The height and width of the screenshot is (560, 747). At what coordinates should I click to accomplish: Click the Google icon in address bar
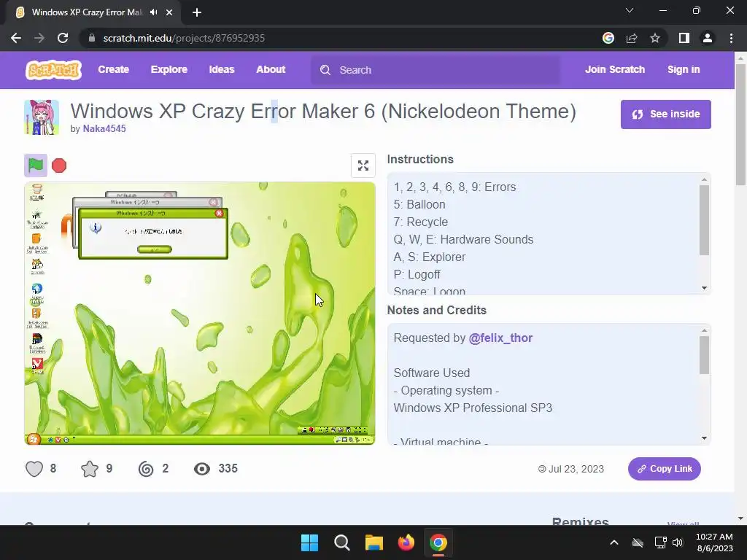pyautogui.click(x=608, y=38)
